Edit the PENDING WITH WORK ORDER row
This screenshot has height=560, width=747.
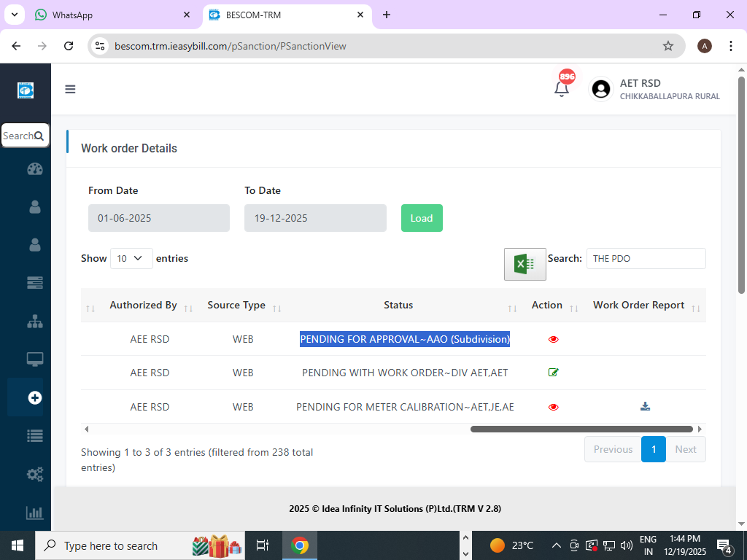[553, 373]
